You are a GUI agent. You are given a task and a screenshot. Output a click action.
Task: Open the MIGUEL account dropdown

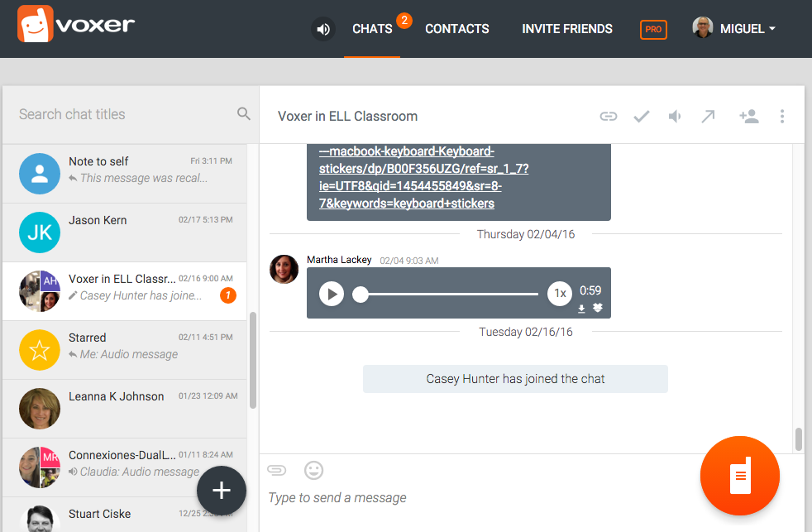coord(734,29)
